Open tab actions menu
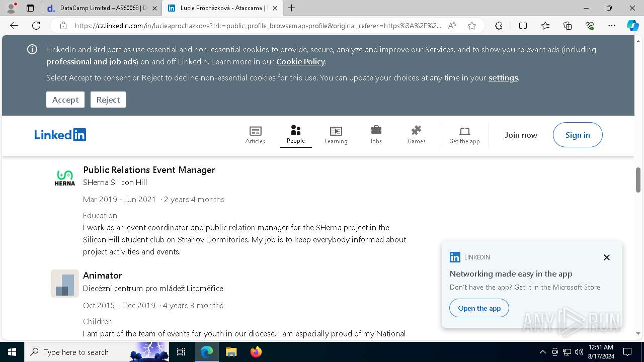The image size is (644, 362). point(30,8)
